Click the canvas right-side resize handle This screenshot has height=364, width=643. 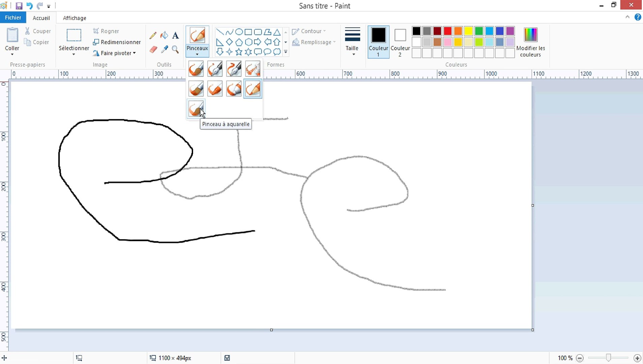click(533, 205)
